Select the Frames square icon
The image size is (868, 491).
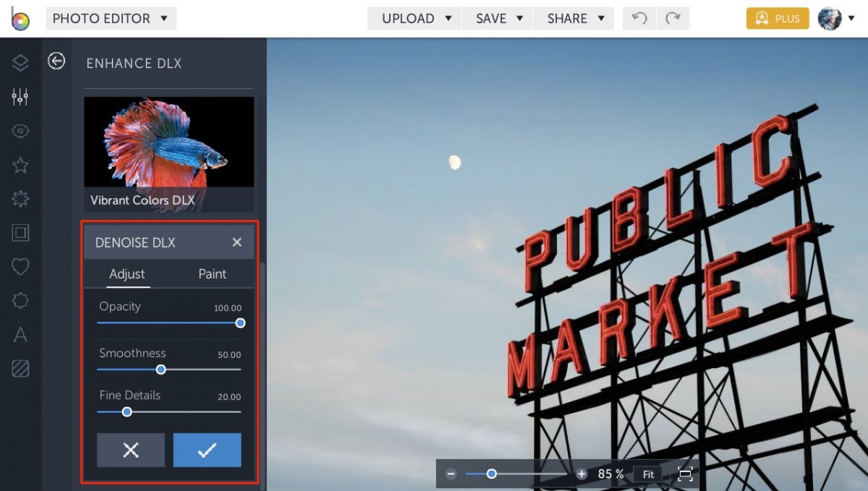click(20, 233)
